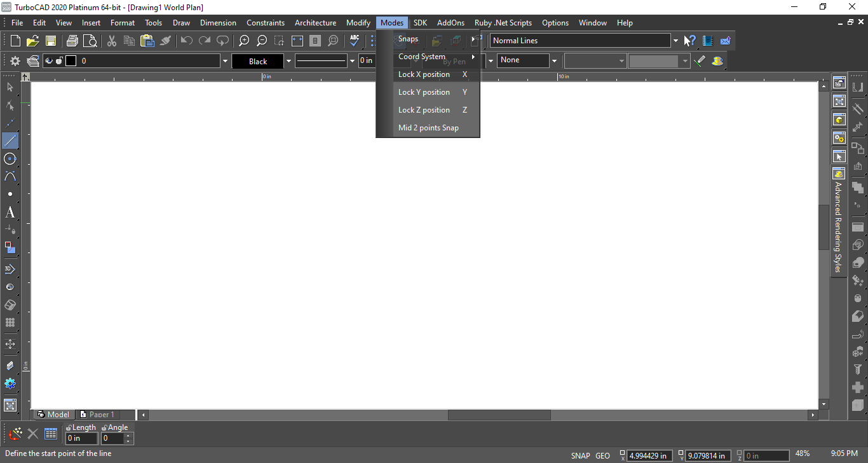Cancel the current command with X icon

[x=33, y=434]
